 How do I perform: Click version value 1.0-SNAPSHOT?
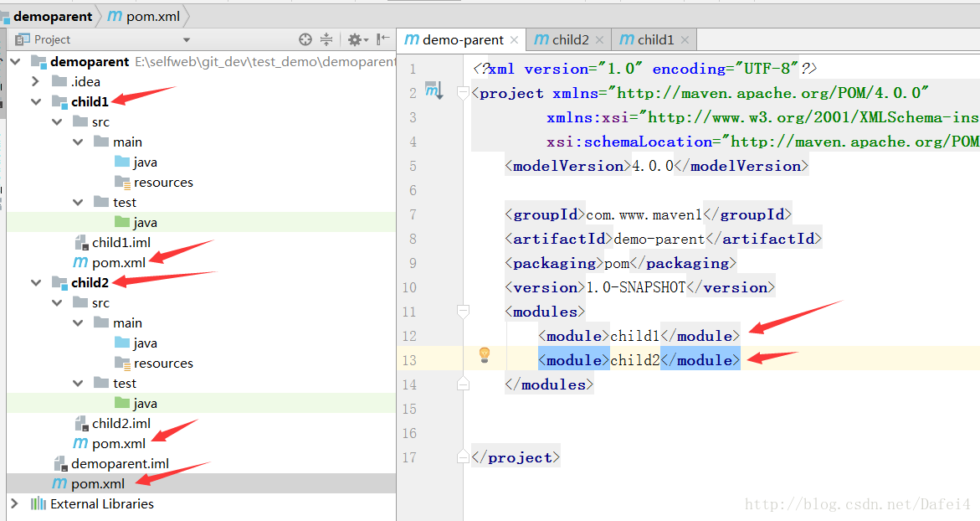[636, 287]
